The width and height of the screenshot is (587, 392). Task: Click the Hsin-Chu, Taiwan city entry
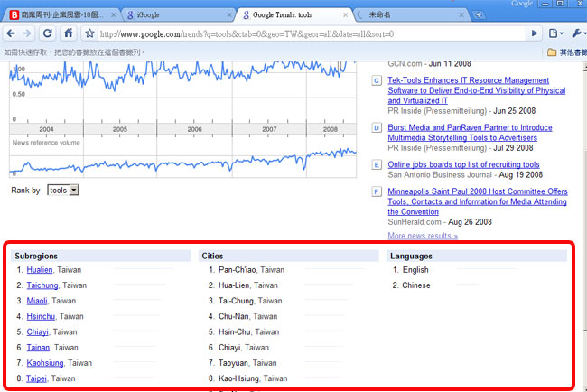pos(248,332)
